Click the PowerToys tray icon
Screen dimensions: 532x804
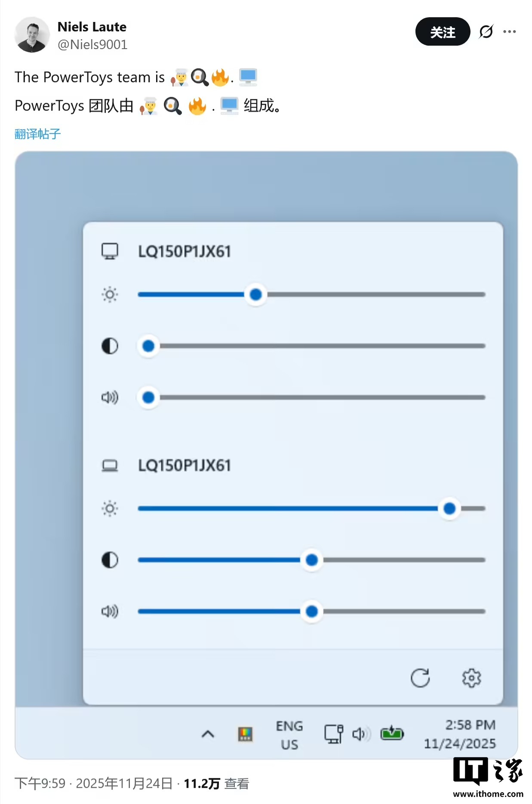(x=245, y=734)
